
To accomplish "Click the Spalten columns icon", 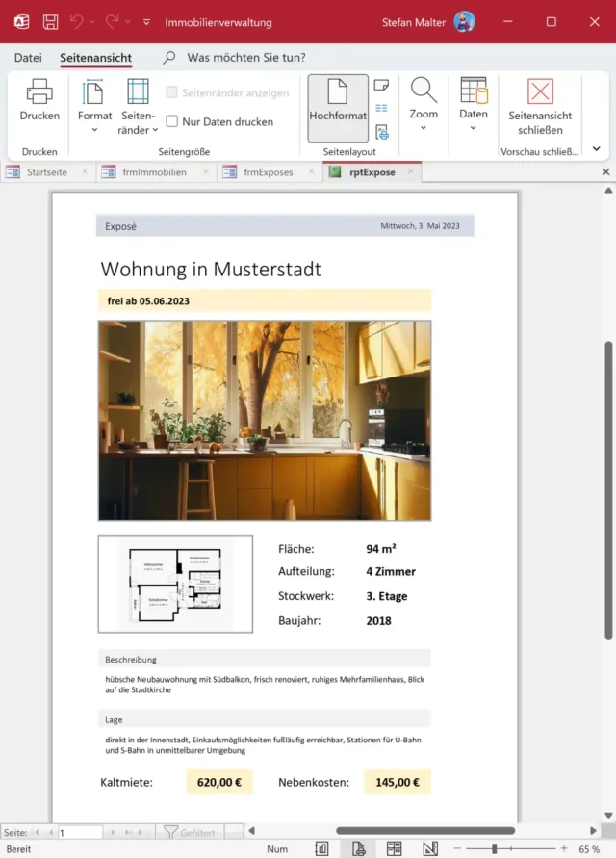I will pyautogui.click(x=381, y=109).
